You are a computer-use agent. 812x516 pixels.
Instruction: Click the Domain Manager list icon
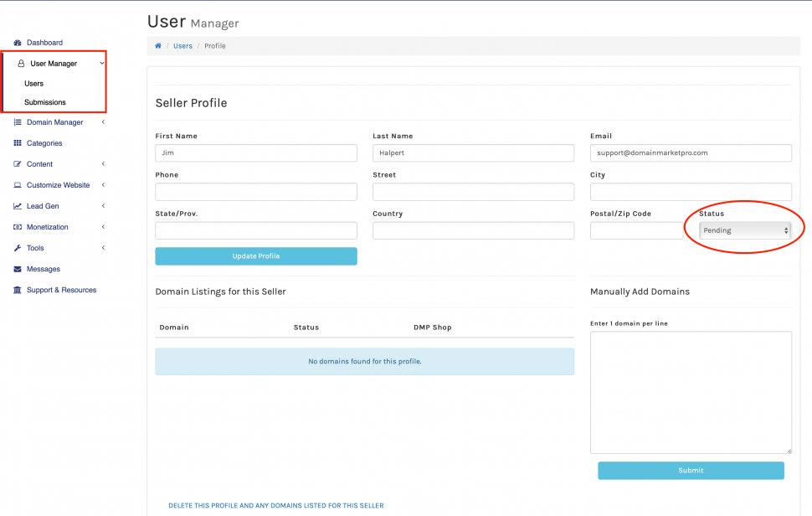18,122
